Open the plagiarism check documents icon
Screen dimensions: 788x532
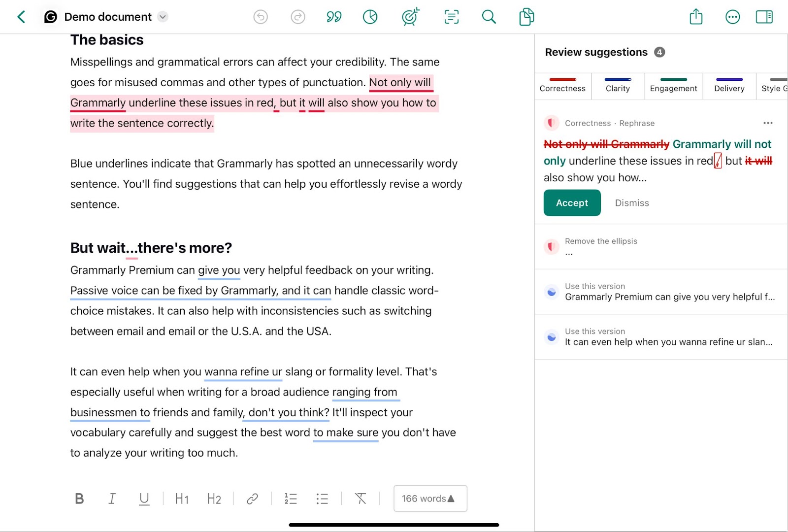pos(526,17)
